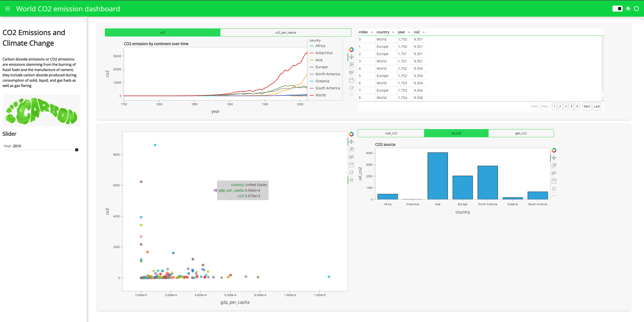
Task: Hide the Africa line via the legend entry
Action: [x=320, y=46]
